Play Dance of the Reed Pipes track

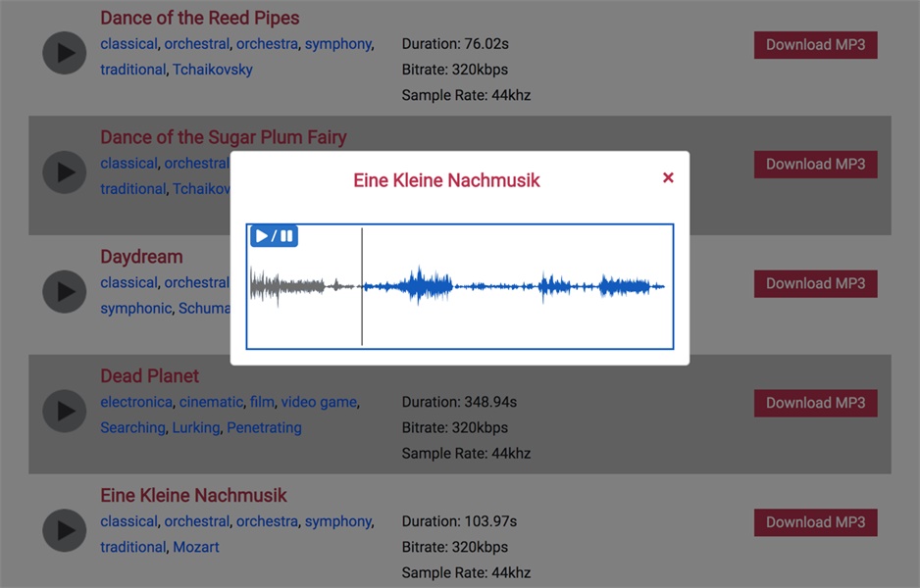[x=65, y=53]
